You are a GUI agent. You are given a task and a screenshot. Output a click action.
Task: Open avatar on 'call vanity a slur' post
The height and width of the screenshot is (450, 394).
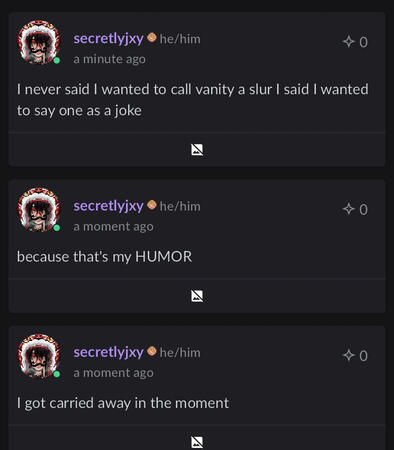click(39, 42)
